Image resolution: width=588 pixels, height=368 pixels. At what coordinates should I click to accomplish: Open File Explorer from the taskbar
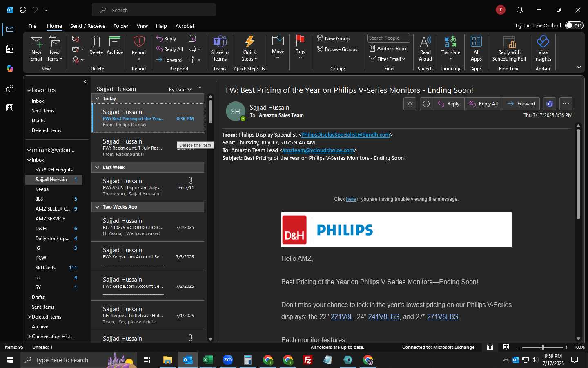(168, 360)
